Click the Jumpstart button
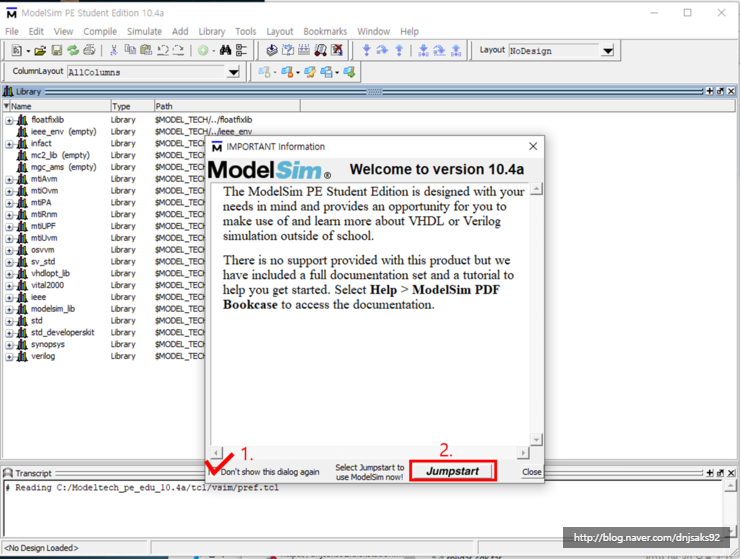Viewport: 740px width, 559px height. [452, 471]
